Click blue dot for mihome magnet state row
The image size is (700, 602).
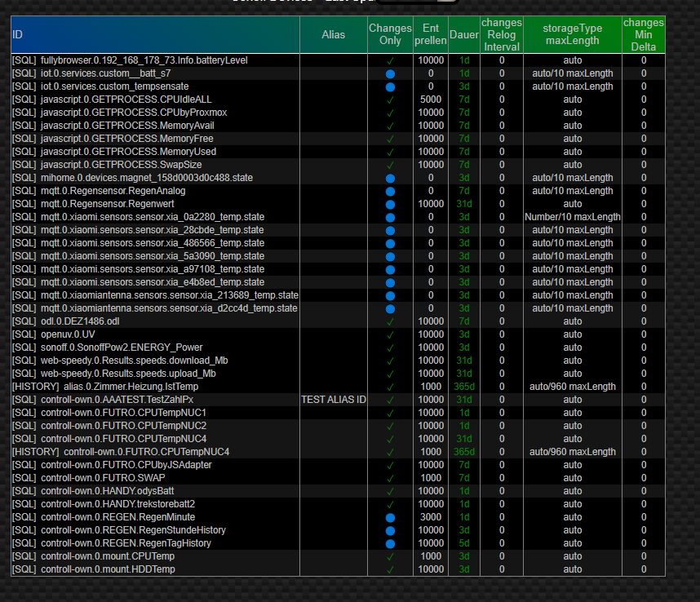click(390, 178)
